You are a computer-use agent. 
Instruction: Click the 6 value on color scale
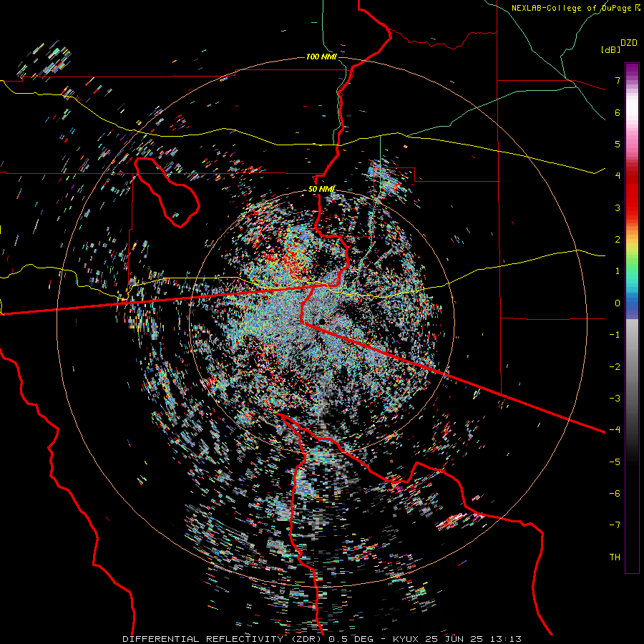point(618,112)
